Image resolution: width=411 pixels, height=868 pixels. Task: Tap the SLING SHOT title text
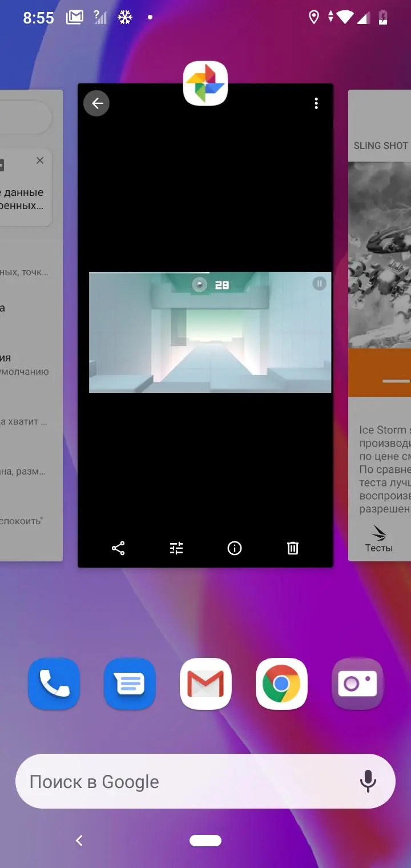click(x=381, y=146)
